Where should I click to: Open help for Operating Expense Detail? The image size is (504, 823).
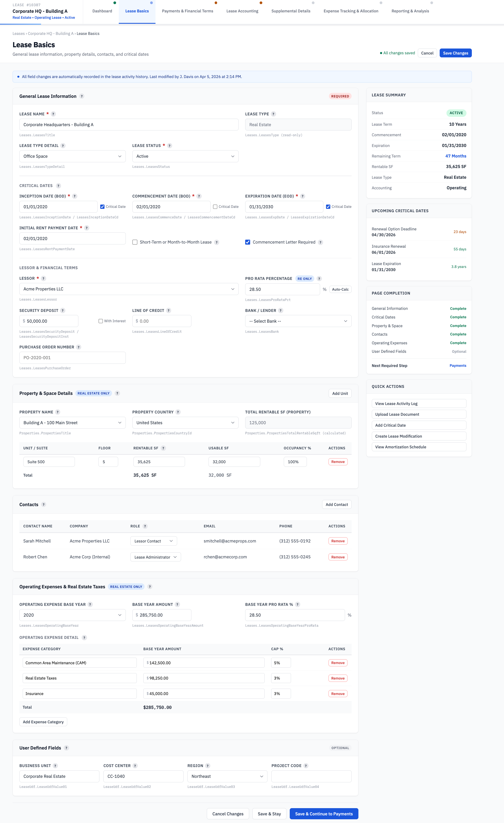(84, 637)
